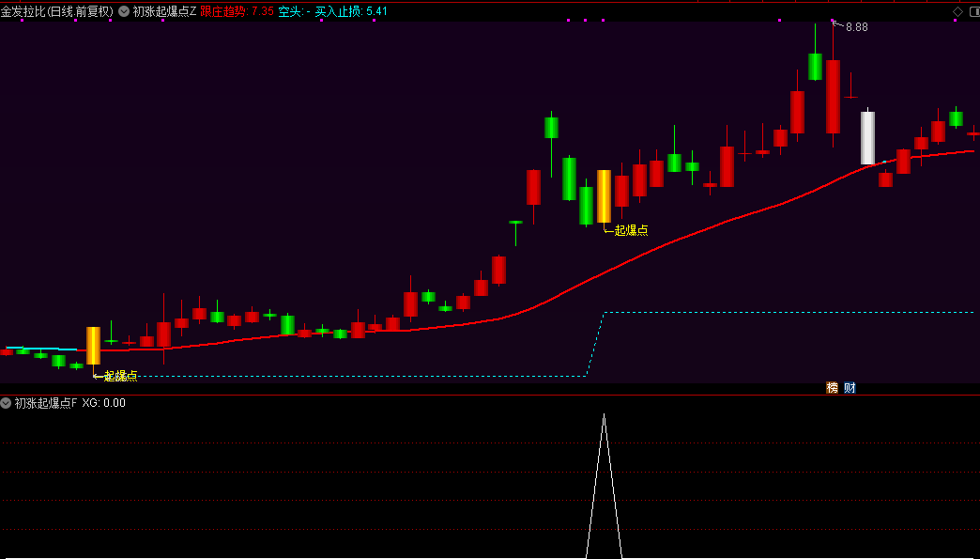The height and width of the screenshot is (559, 980).
Task: Click the 起爆点 label in the chart's middle
Action: pos(631,230)
